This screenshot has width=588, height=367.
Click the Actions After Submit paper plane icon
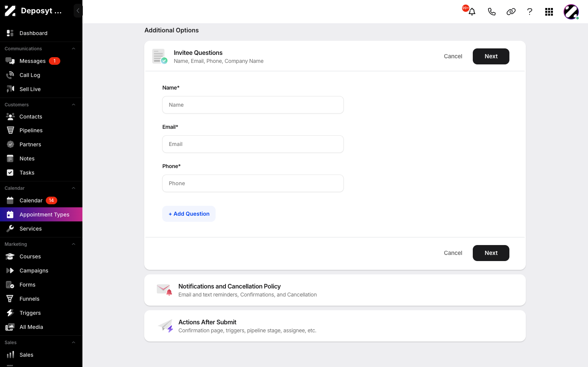coord(166,326)
